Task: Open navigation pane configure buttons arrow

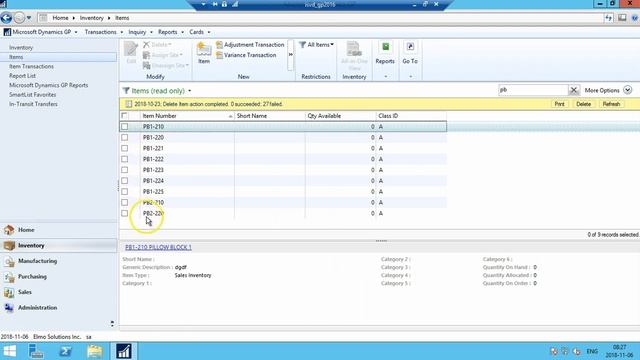Action: click(112, 324)
